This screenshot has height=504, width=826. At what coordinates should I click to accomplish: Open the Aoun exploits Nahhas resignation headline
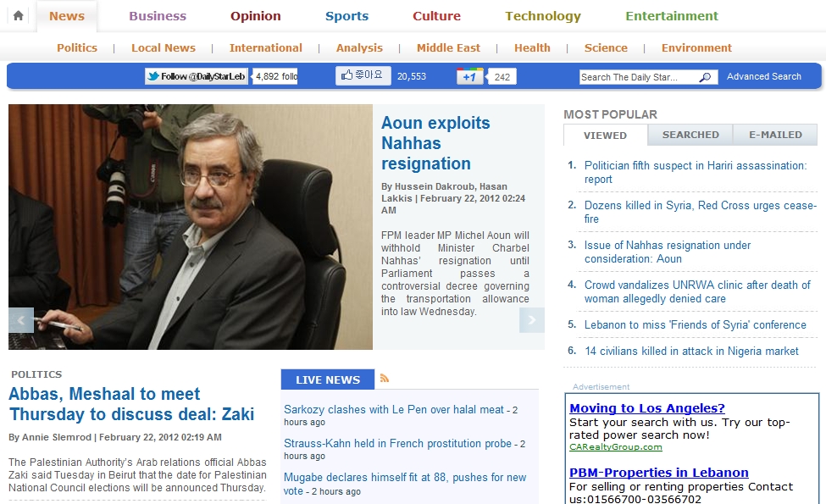point(435,143)
